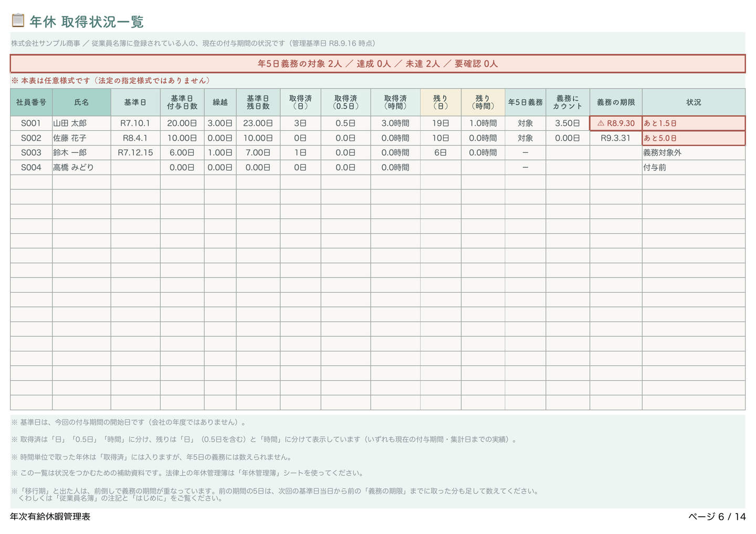Click the 基準日付与日数 column header
This screenshot has height=534, width=756.
click(x=182, y=102)
